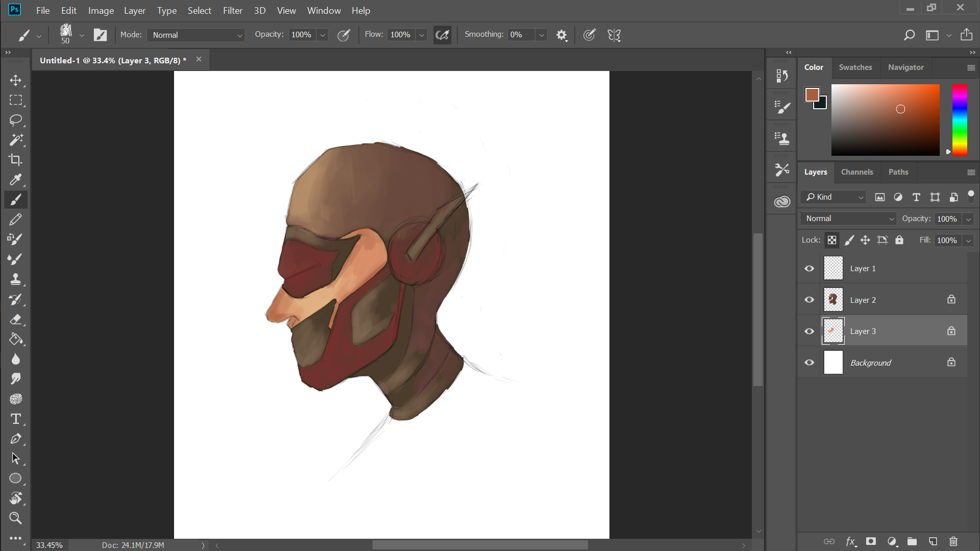The image size is (980, 551).
Task: Toggle lock all
Action: pos(899,240)
